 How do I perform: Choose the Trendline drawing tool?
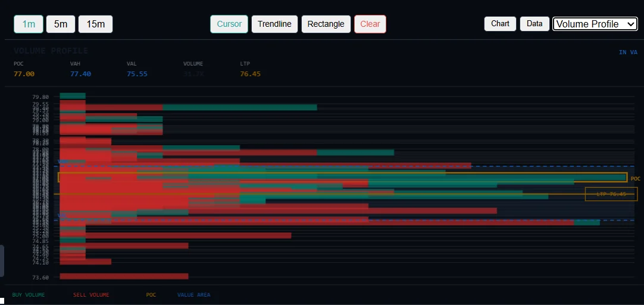pyautogui.click(x=274, y=24)
